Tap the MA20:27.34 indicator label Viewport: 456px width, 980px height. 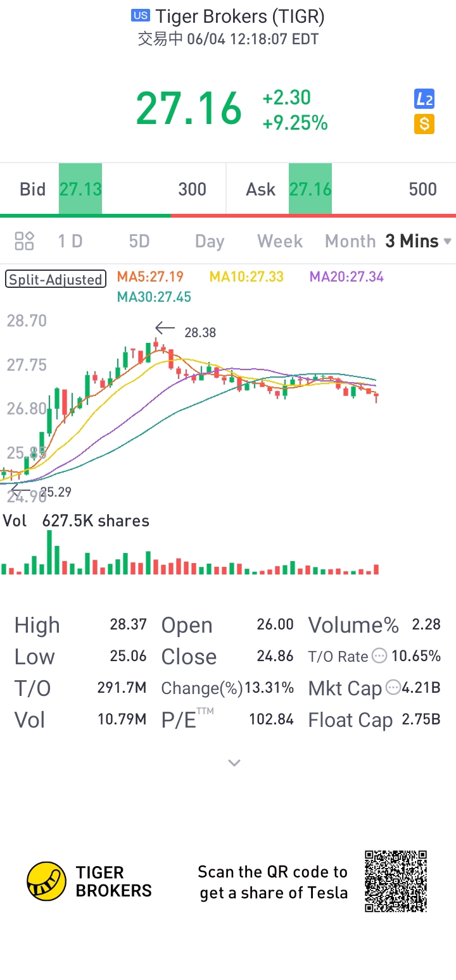click(346, 276)
